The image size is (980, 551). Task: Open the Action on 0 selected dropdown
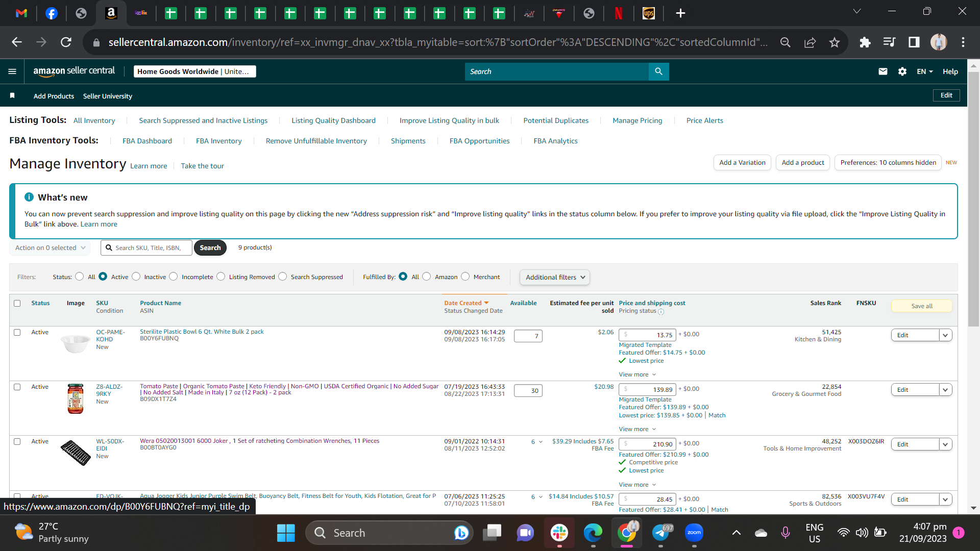50,248
